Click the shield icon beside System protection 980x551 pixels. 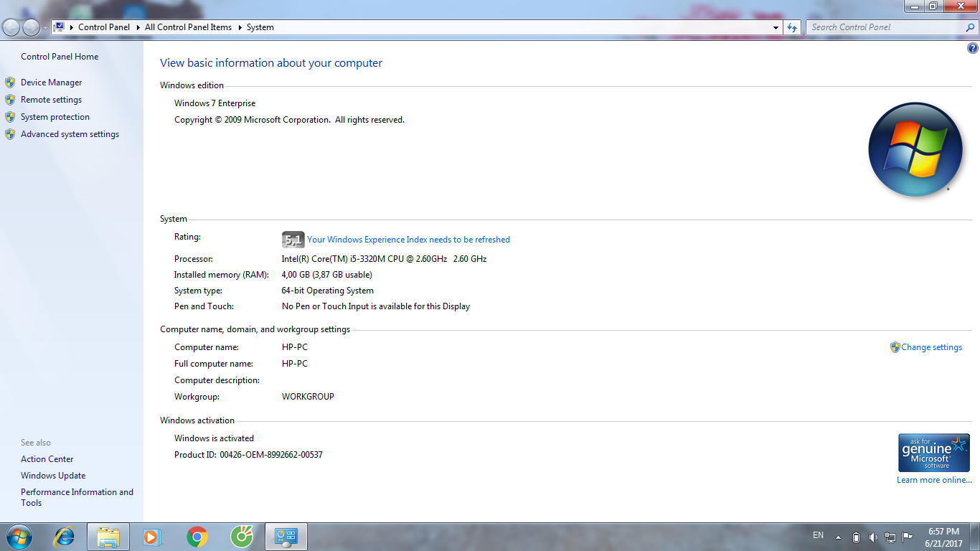click(10, 117)
